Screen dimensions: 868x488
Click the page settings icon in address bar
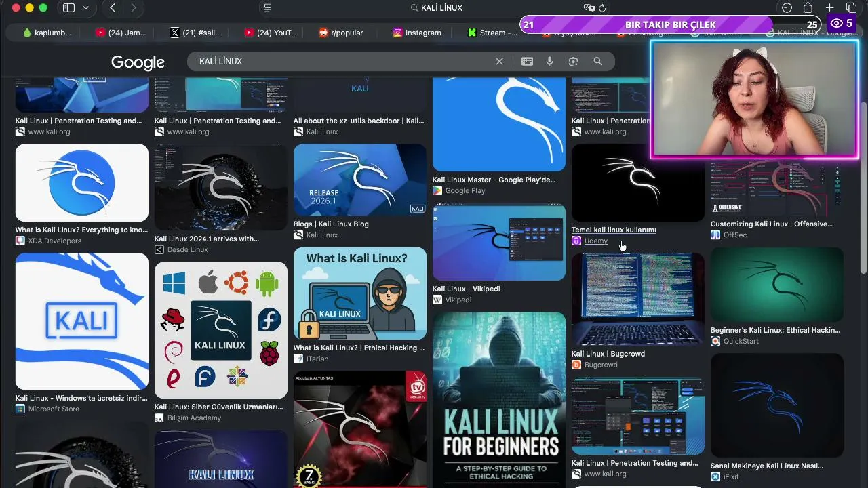(x=268, y=8)
